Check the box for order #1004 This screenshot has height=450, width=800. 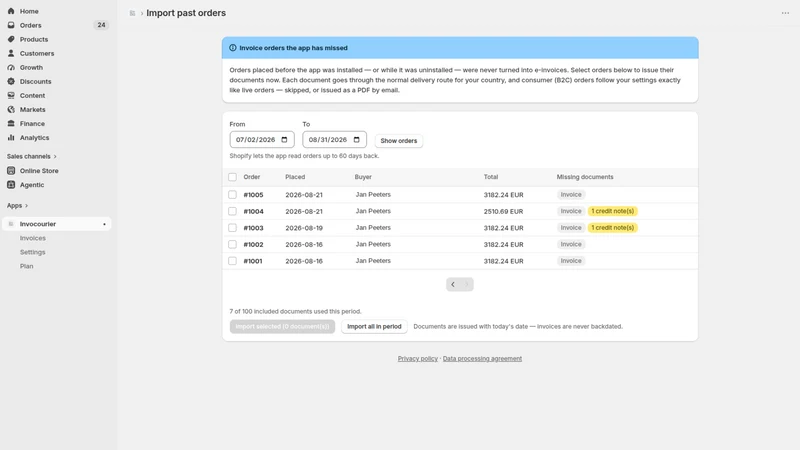[x=232, y=211]
